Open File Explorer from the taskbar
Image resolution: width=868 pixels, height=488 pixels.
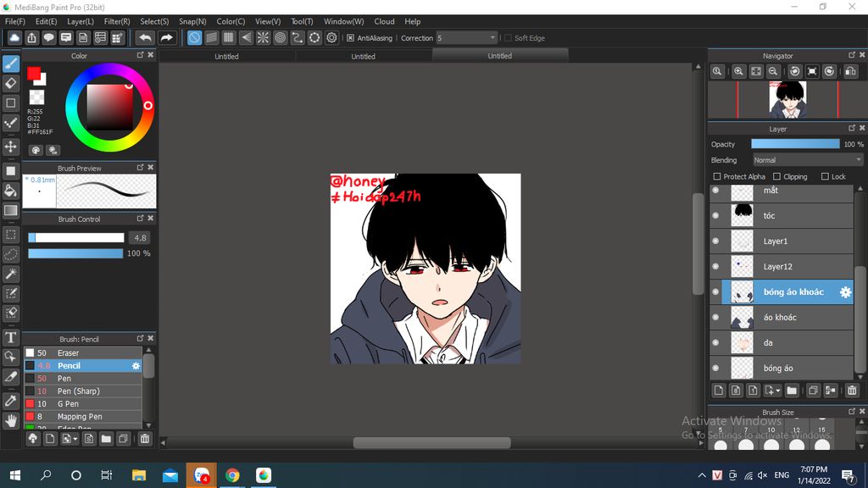pos(139,475)
